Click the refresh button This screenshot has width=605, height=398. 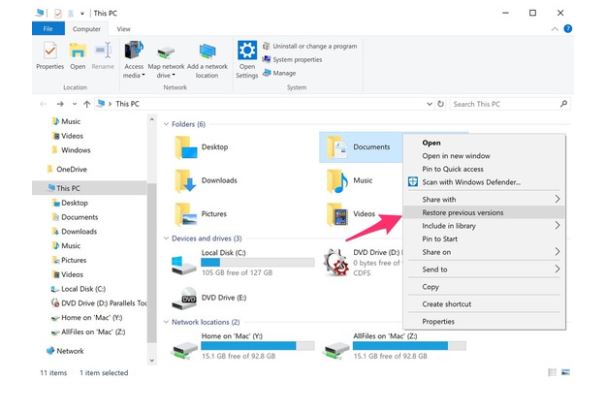(x=441, y=104)
